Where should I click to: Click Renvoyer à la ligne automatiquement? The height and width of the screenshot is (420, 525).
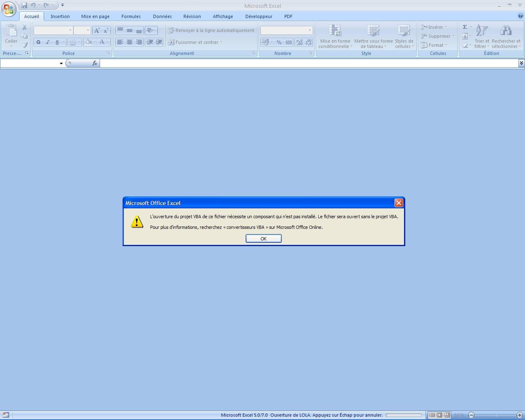[211, 30]
